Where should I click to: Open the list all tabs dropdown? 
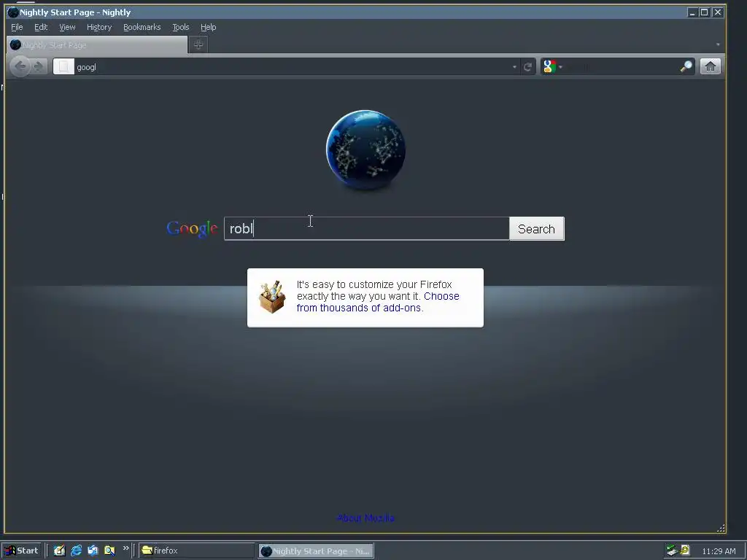tap(718, 44)
